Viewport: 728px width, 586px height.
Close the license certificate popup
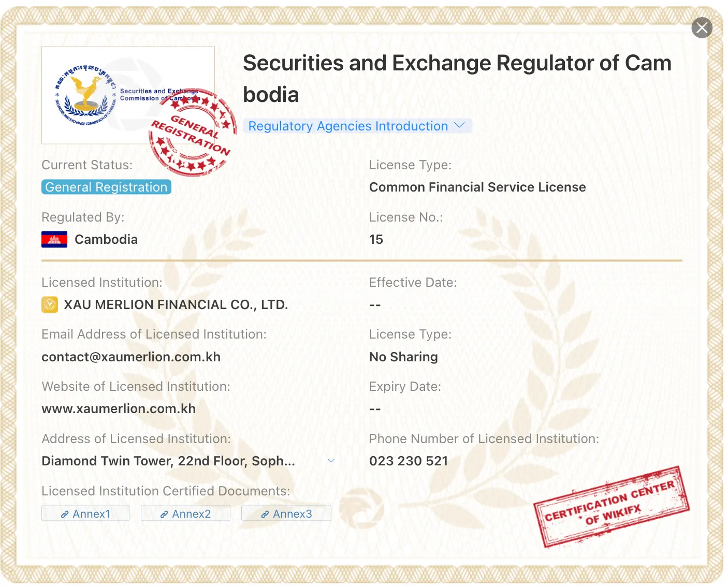[x=702, y=28]
